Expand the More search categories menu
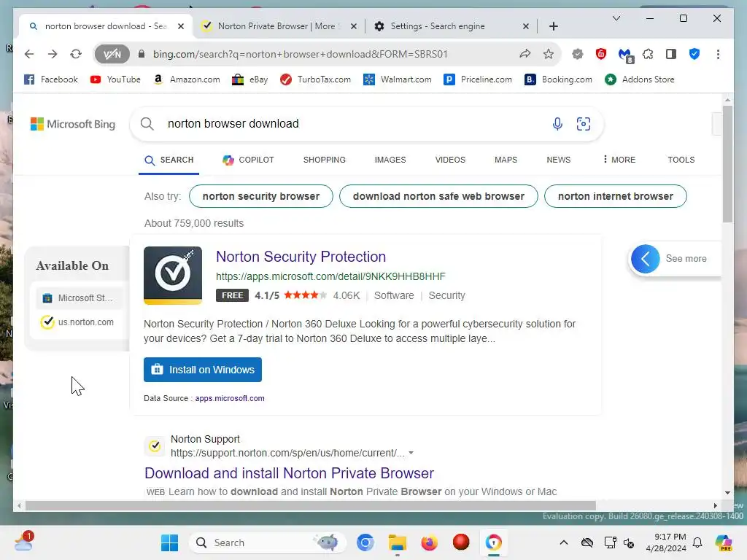Image resolution: width=747 pixels, height=560 pixels. [x=619, y=160]
